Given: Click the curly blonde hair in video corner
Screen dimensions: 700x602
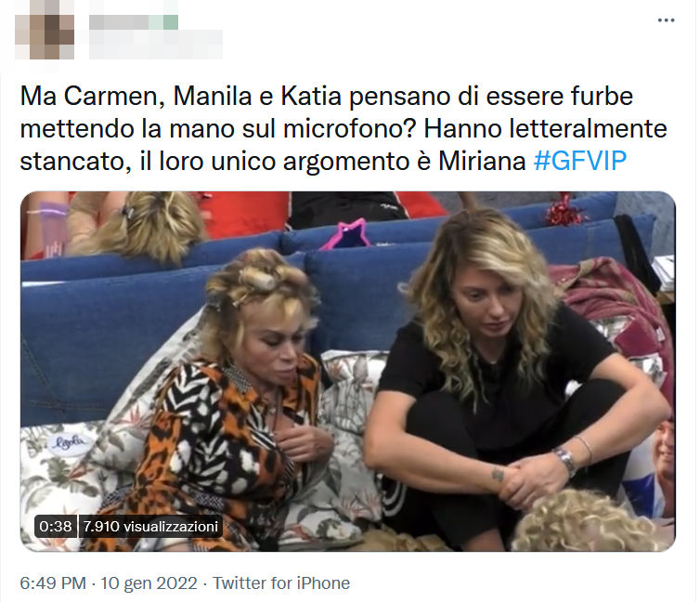Looking at the screenshot, I should pos(585,520).
